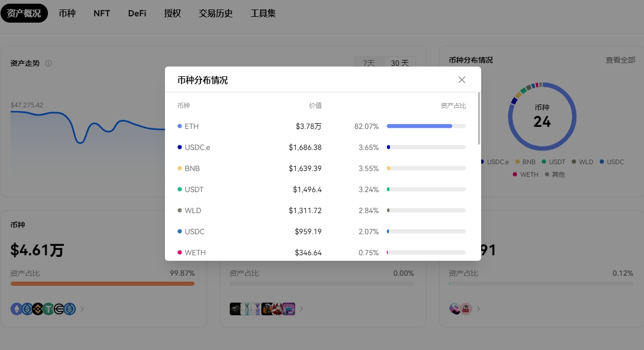The width and height of the screenshot is (644, 350).
Task: Open the DeFi tab
Action: [137, 13]
